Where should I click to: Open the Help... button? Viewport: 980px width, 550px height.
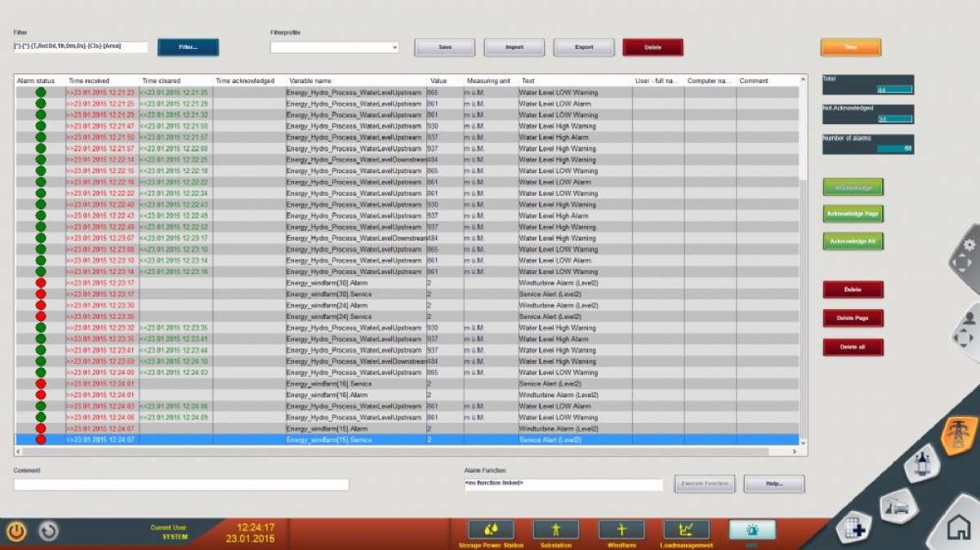[774, 484]
